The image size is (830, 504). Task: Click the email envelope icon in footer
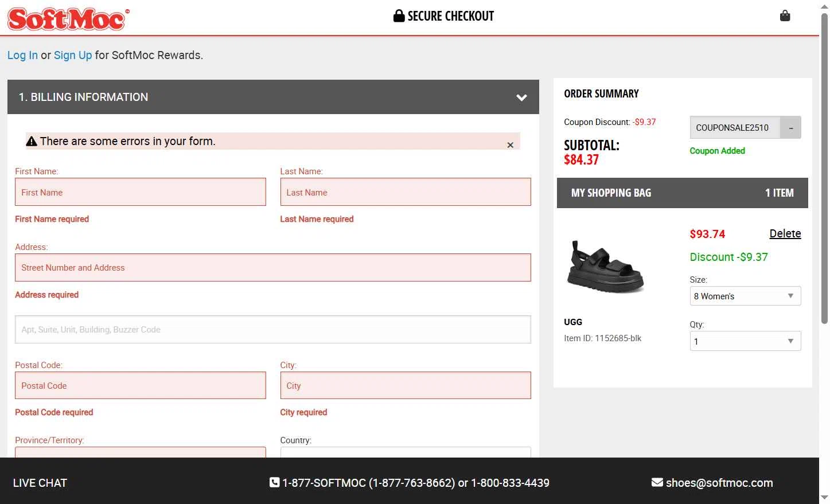coord(657,483)
